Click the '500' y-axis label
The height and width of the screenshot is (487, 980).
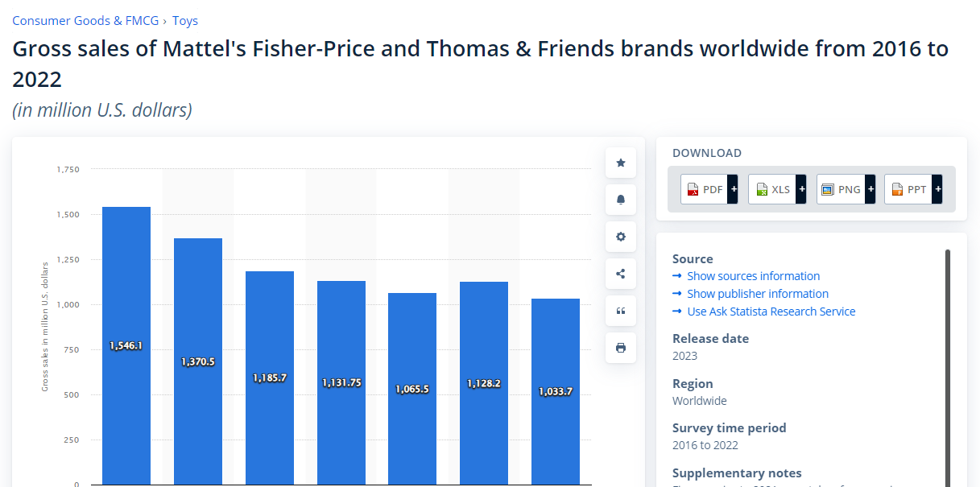pos(72,395)
